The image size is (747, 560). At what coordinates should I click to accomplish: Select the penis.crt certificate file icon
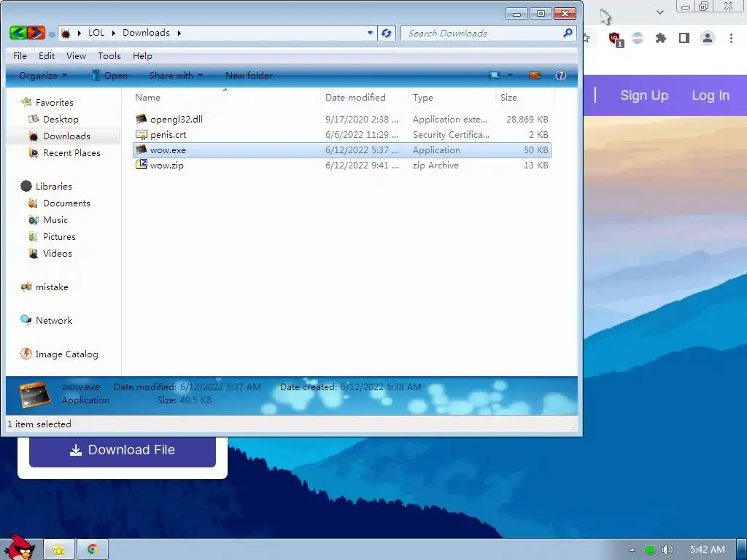pyautogui.click(x=141, y=135)
